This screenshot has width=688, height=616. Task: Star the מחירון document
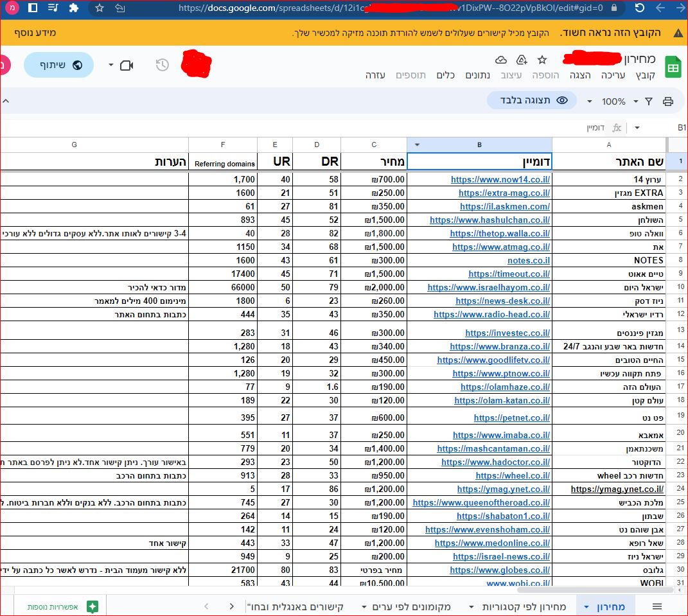(x=542, y=60)
